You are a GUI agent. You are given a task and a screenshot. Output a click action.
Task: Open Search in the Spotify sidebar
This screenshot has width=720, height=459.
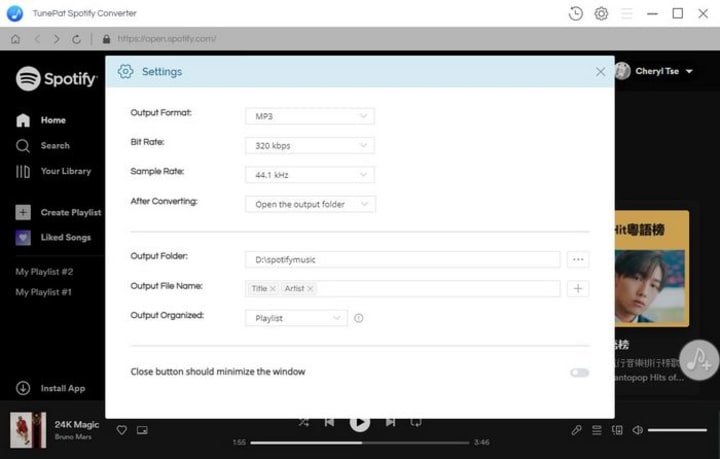coord(43,146)
